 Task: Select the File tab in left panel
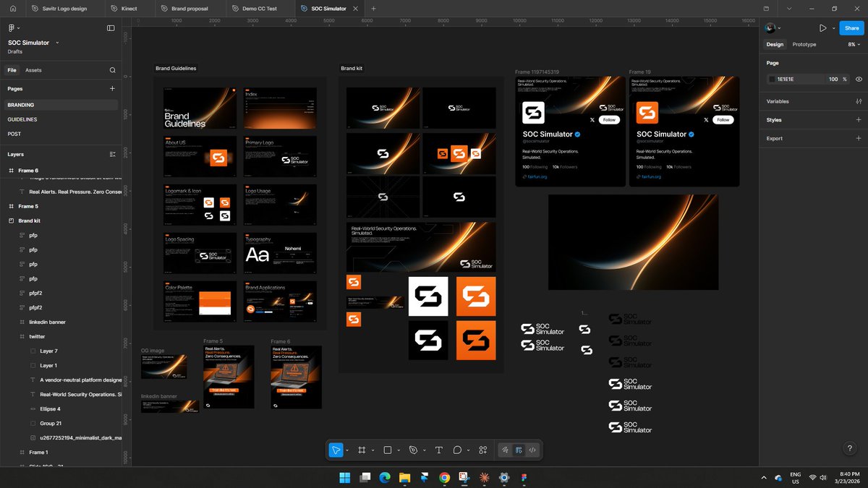point(12,70)
